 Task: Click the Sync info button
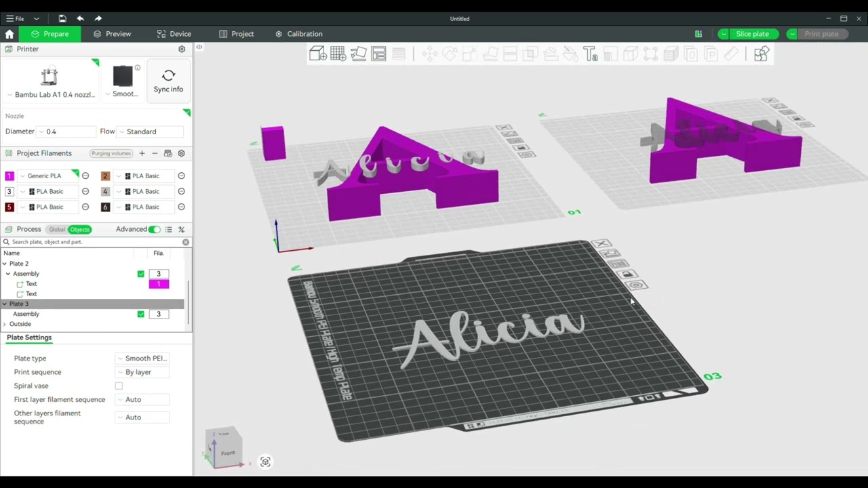coord(168,81)
